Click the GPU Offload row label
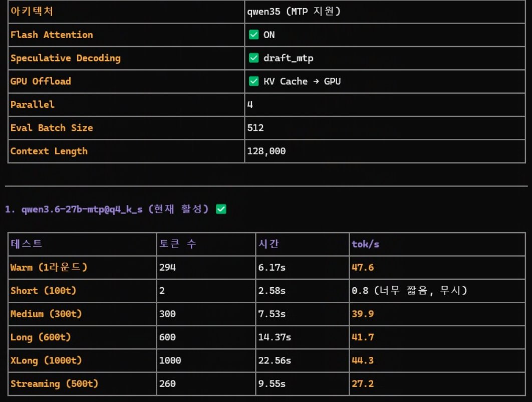532x402 pixels. click(x=41, y=81)
